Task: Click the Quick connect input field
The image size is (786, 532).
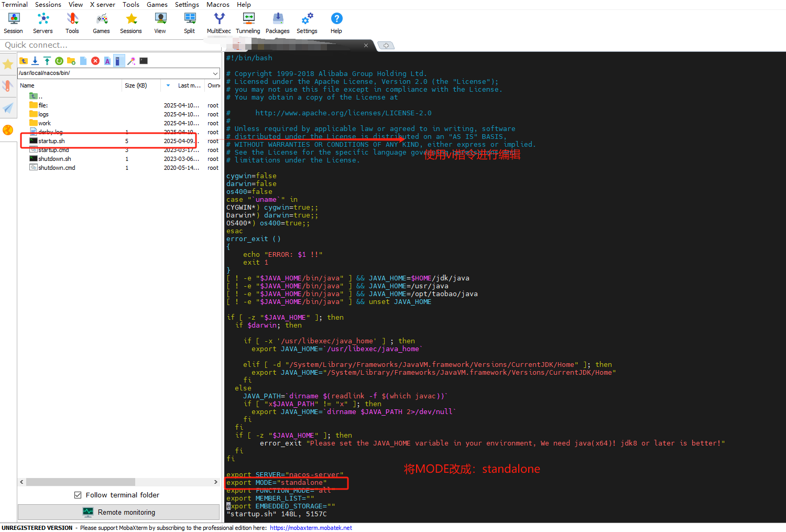Action: tap(111, 45)
